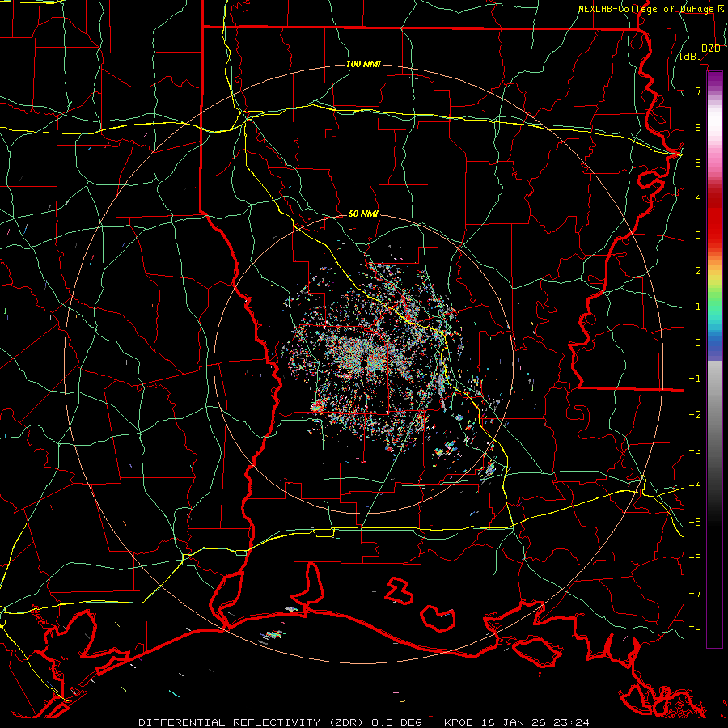
Task: Click the 18 JAN 26 23:24 timestamp
Action: (534, 722)
